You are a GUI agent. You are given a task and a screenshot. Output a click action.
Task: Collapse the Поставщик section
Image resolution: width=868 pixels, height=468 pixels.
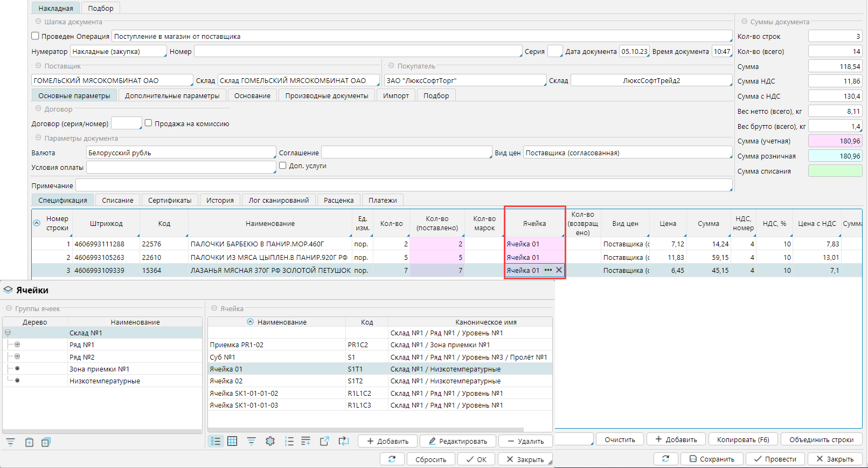tap(38, 66)
